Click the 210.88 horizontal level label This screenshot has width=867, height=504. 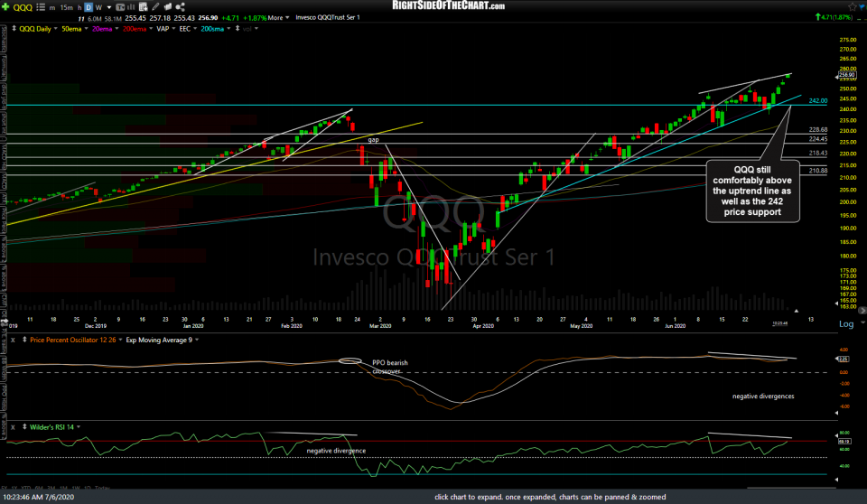(818, 171)
